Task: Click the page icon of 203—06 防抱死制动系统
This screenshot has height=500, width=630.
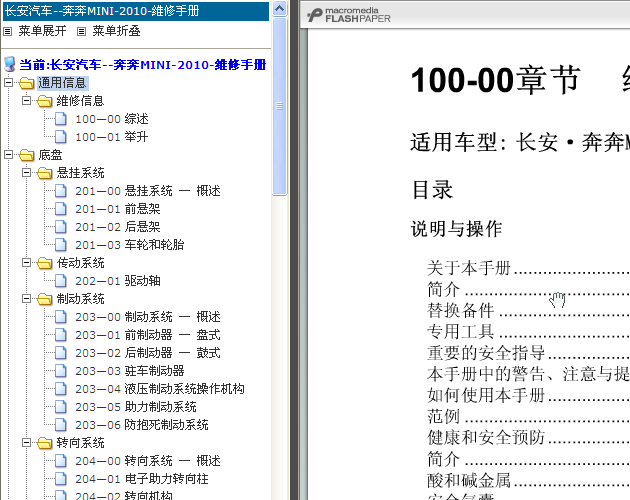Action: (x=61, y=425)
